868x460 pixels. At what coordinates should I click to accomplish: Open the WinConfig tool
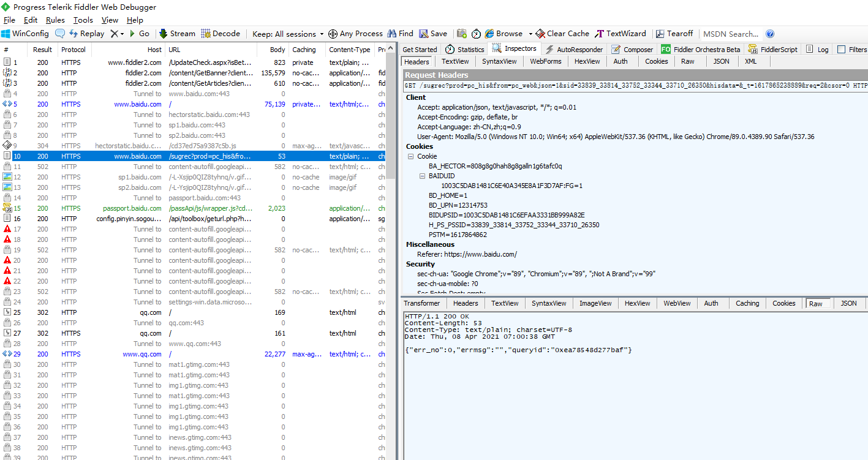coord(25,34)
